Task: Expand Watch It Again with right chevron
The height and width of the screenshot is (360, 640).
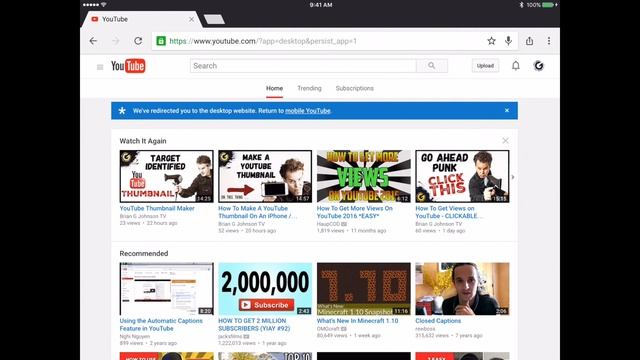Action: (x=513, y=177)
